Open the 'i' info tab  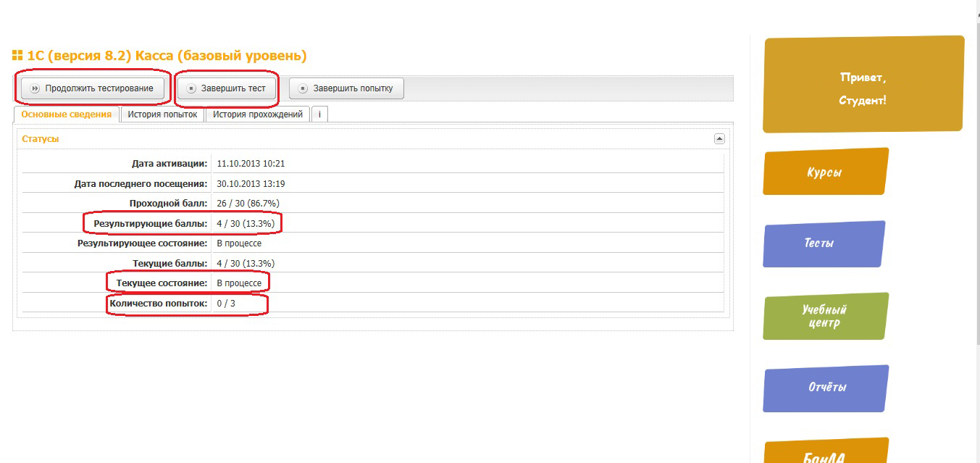319,114
